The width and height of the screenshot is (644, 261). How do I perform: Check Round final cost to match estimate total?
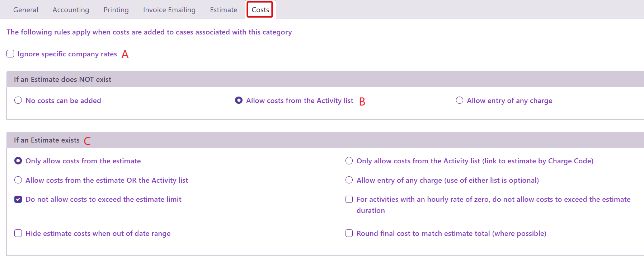pos(349,233)
